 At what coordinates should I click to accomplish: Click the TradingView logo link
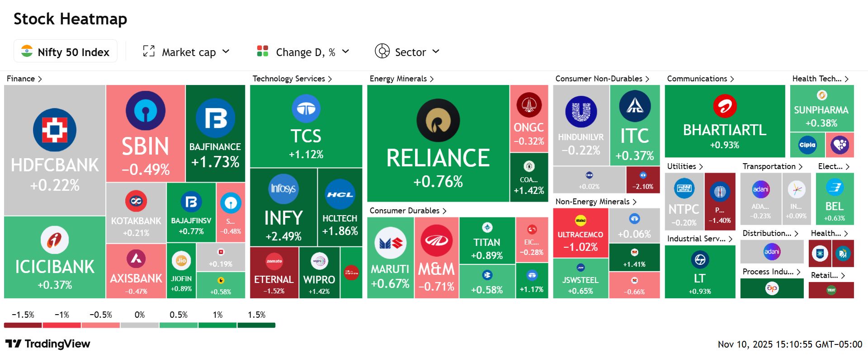point(48,344)
